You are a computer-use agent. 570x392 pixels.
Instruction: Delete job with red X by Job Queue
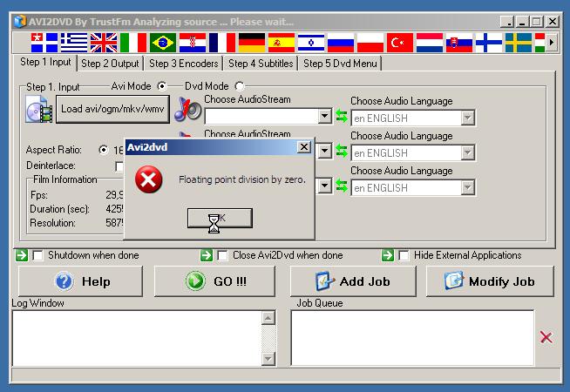[546, 337]
